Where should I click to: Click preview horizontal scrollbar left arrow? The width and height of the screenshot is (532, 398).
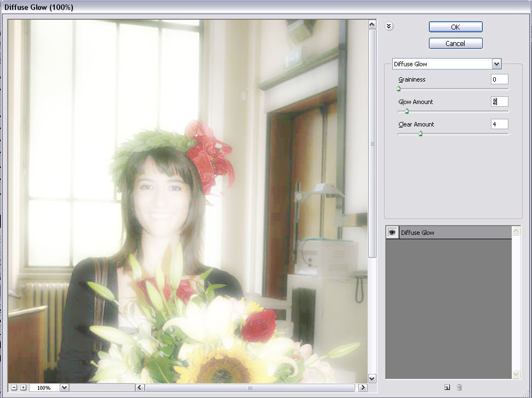(140, 388)
